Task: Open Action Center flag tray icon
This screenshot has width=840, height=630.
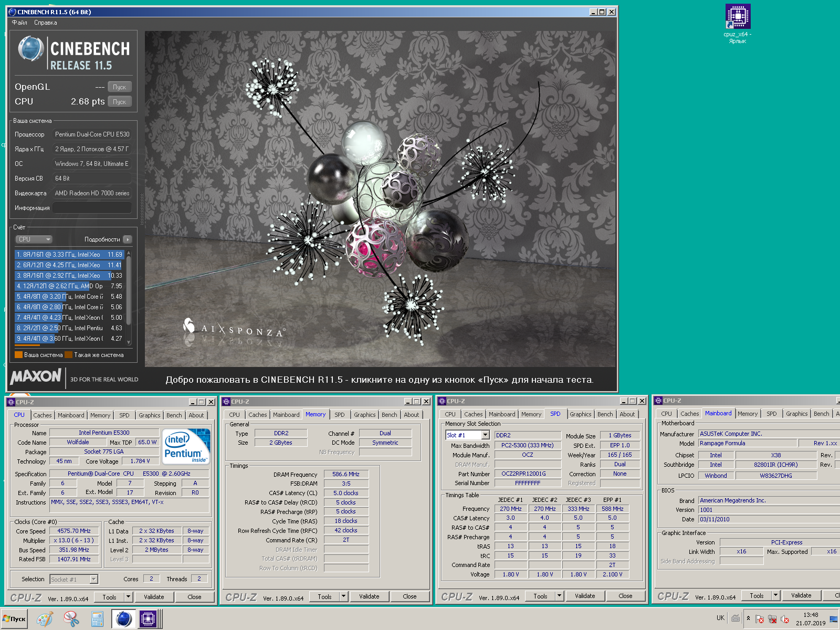Action: coord(759,619)
